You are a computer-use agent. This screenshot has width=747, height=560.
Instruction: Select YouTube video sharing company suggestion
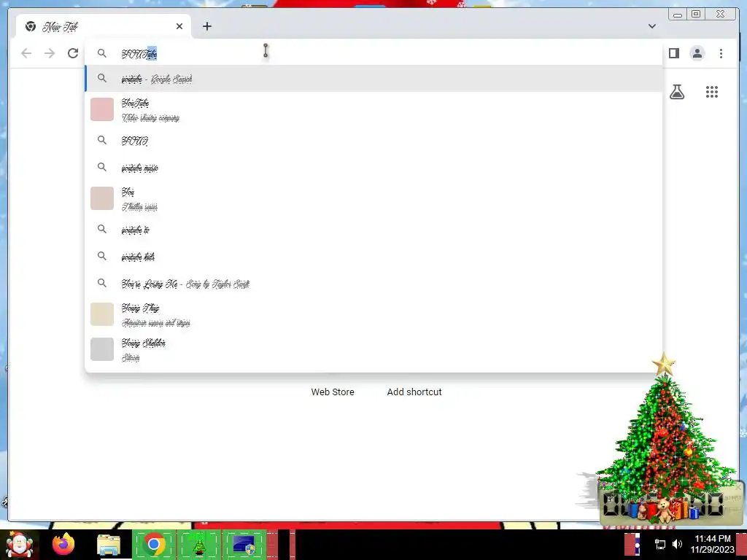pyautogui.click(x=373, y=109)
